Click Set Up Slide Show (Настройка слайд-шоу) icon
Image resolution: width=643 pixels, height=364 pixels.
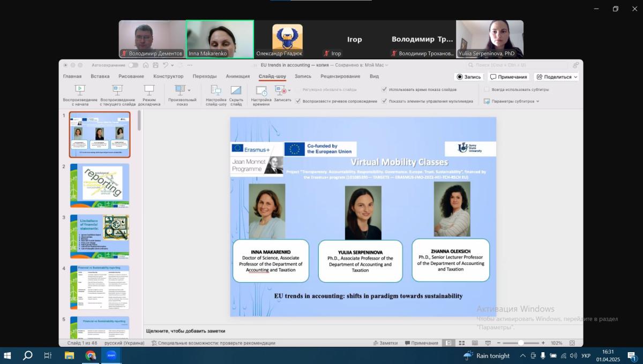(216, 90)
